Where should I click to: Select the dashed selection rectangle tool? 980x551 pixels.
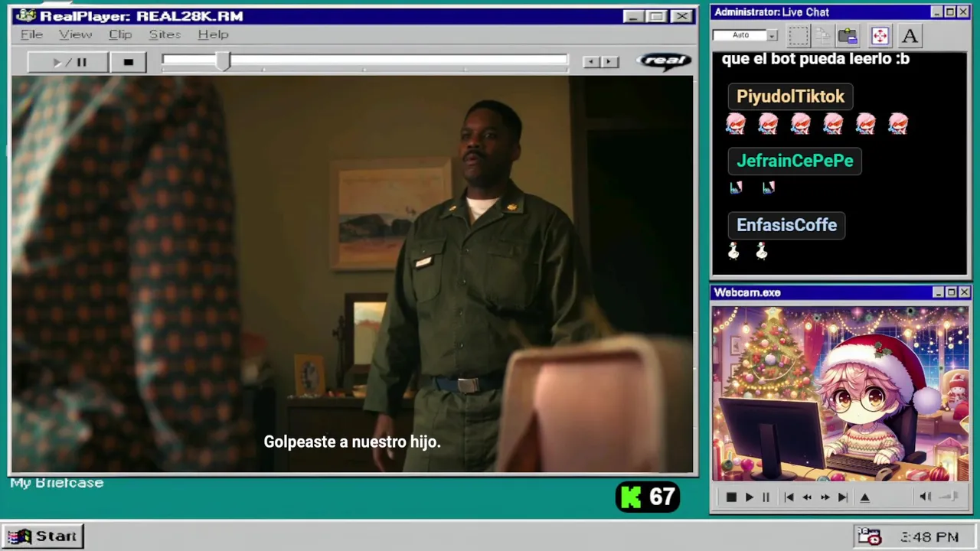point(799,36)
